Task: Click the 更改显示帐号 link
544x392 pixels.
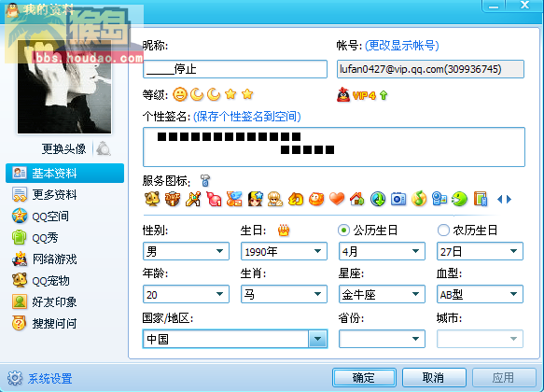Action: (402, 46)
